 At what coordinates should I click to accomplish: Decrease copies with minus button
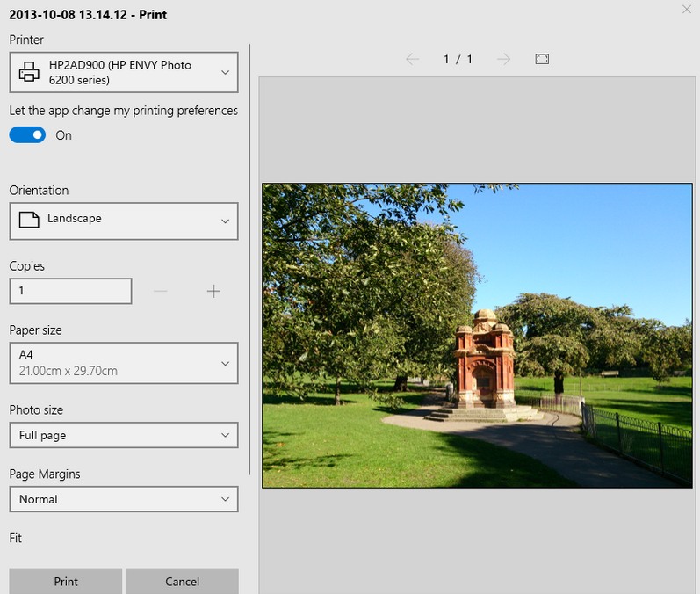[160, 291]
